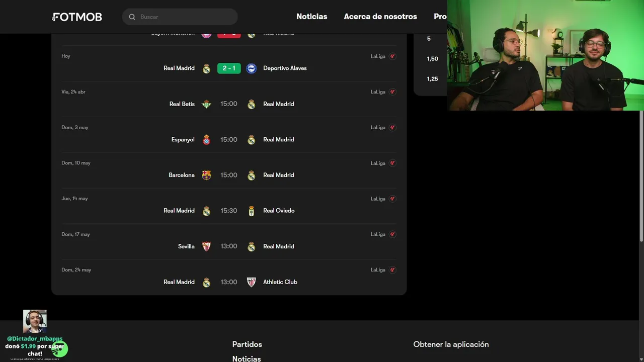Click the Espanyol club crest
This screenshot has width=644, height=362.
pos(206,140)
